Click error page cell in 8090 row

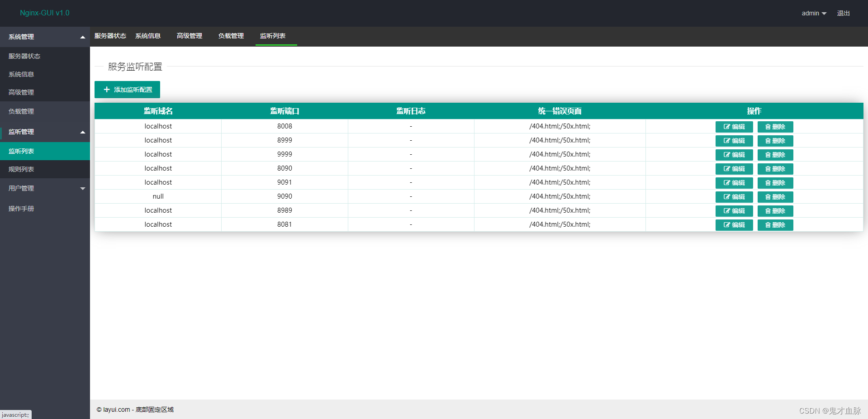click(x=560, y=168)
